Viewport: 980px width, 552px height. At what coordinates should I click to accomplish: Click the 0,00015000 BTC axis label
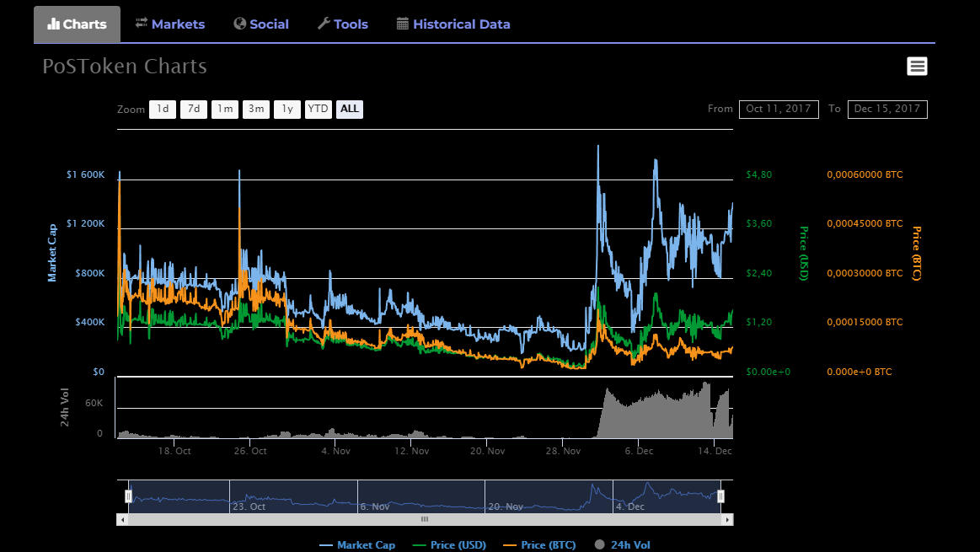[x=865, y=322]
